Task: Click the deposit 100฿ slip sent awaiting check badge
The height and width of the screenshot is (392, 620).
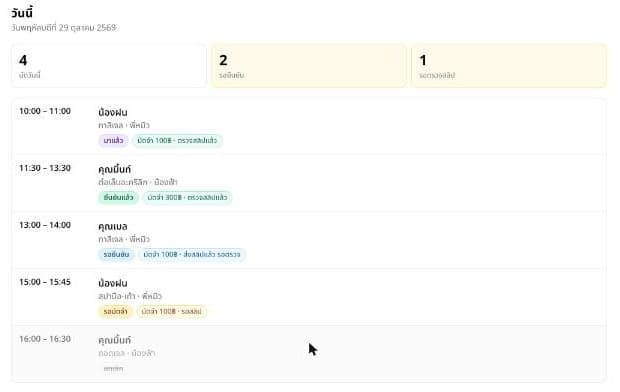Action: tap(192, 254)
